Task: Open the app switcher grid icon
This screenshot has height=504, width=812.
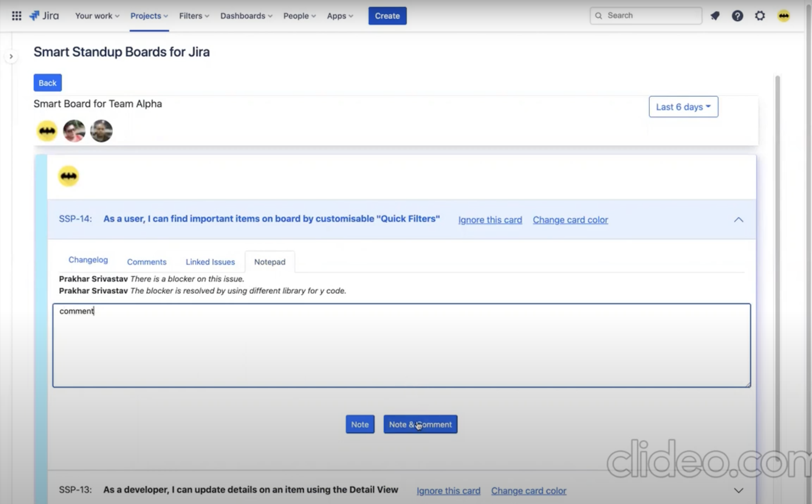Action: click(16, 16)
